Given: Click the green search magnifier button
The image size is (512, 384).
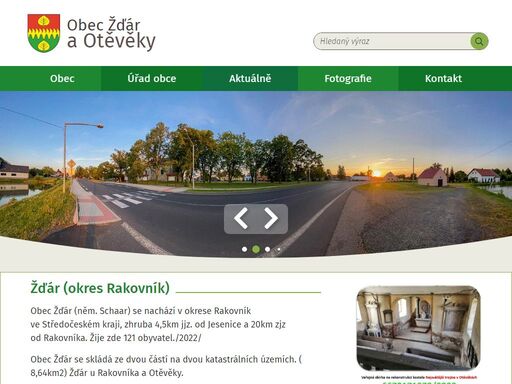Looking at the screenshot, I should pyautogui.click(x=479, y=41).
